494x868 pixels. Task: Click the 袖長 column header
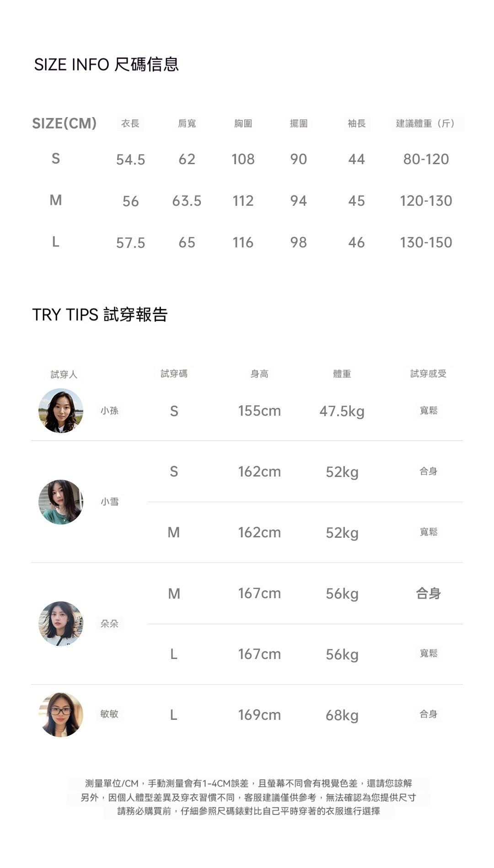tap(356, 123)
